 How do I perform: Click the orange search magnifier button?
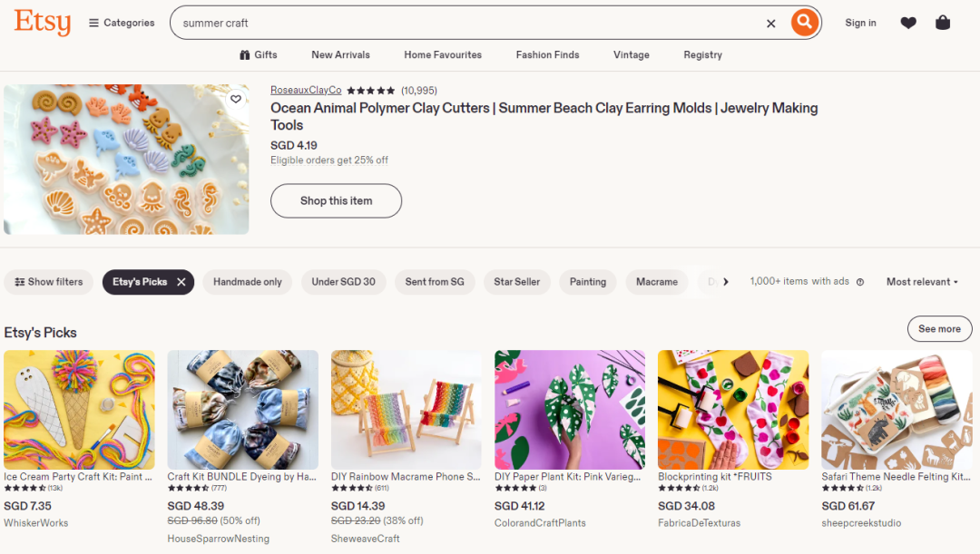click(804, 23)
